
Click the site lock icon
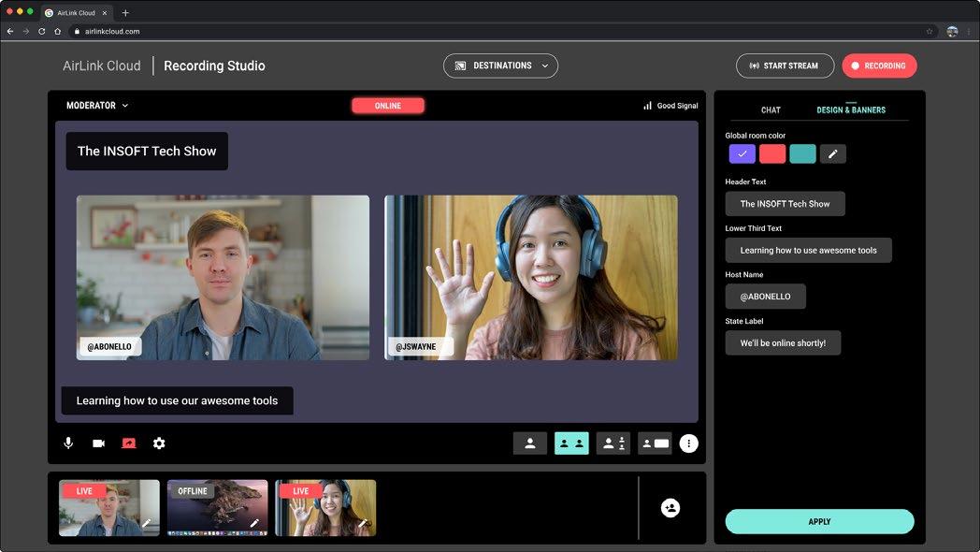point(77,31)
